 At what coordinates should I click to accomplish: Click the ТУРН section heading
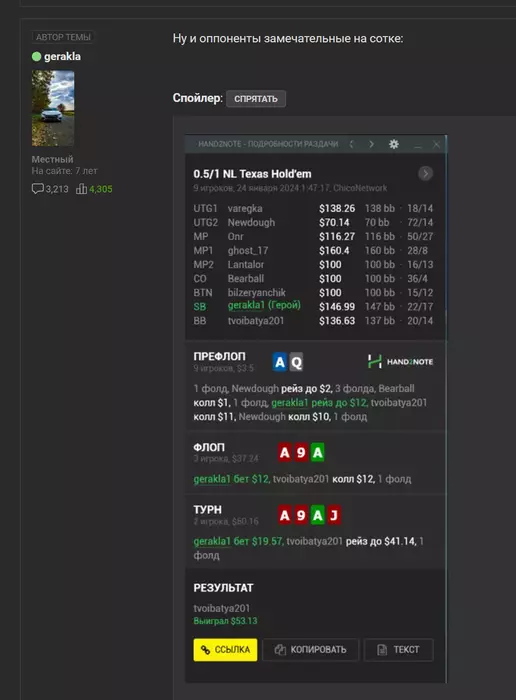[208, 510]
